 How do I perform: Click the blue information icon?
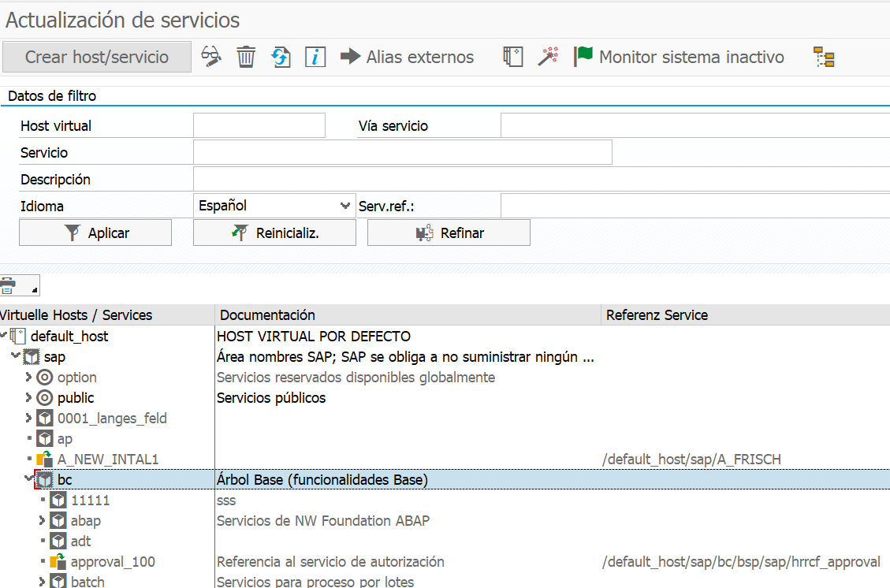[315, 57]
